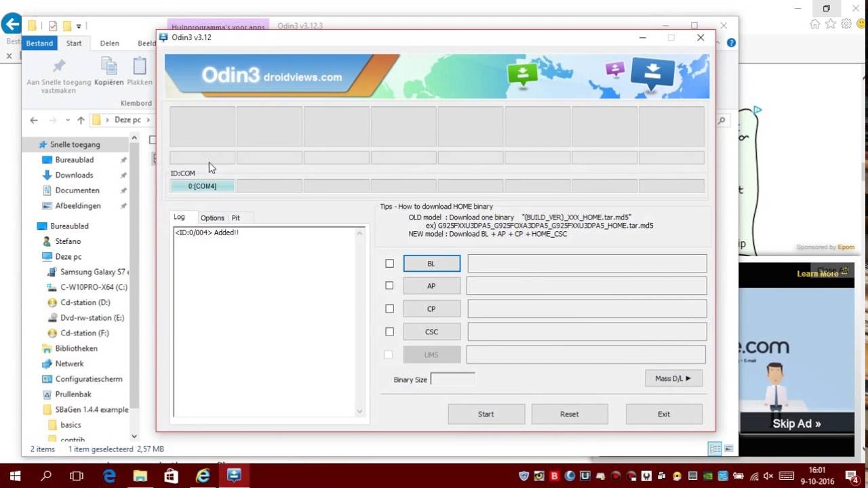Image resolution: width=868 pixels, height=488 pixels.
Task: Check the CSC checkbox
Action: pos(389,331)
